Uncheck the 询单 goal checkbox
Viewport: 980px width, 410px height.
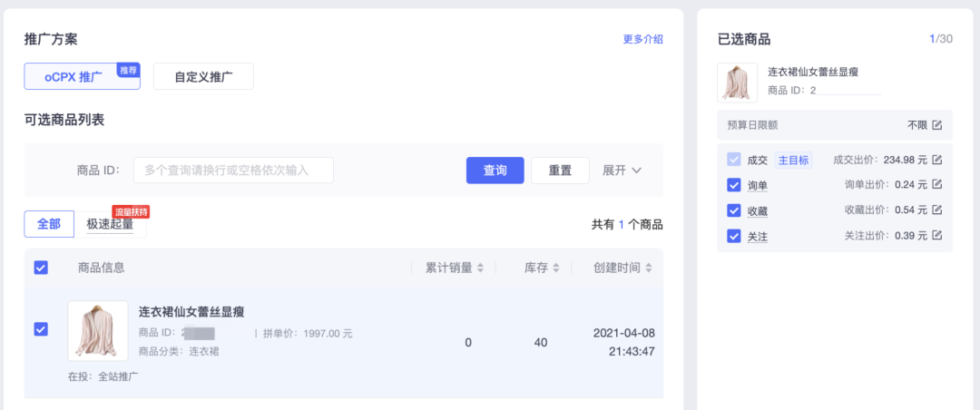734,185
